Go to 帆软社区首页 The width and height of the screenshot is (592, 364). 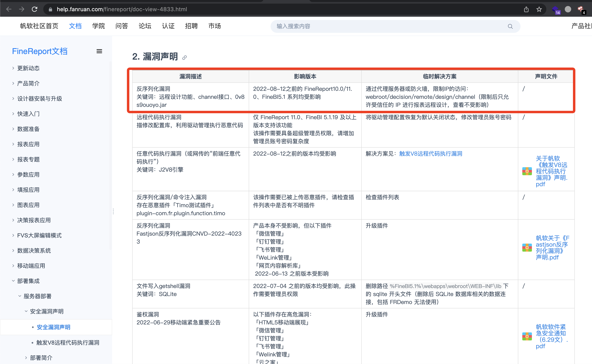click(39, 26)
